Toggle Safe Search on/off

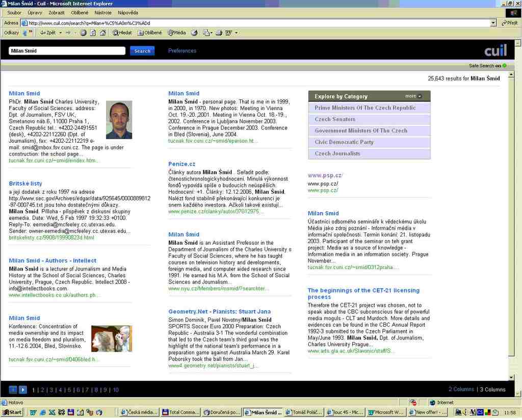(x=487, y=66)
